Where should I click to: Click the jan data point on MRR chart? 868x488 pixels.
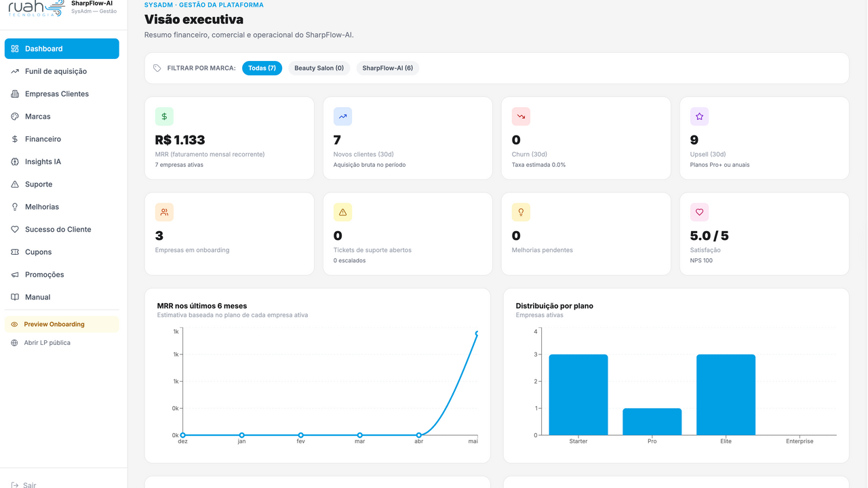click(x=241, y=435)
